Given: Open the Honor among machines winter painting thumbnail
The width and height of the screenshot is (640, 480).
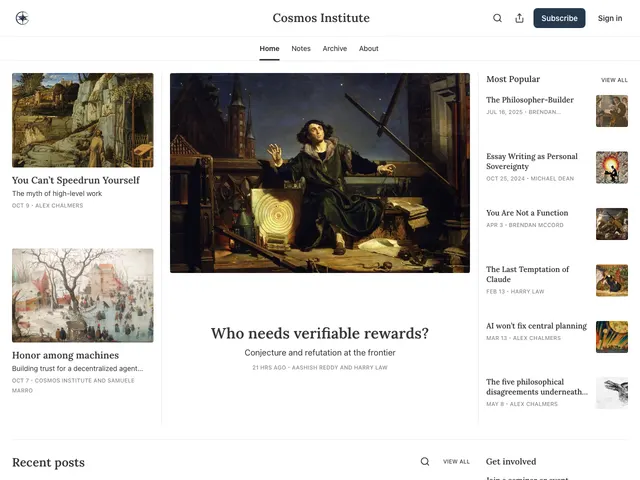Looking at the screenshot, I should [83, 295].
